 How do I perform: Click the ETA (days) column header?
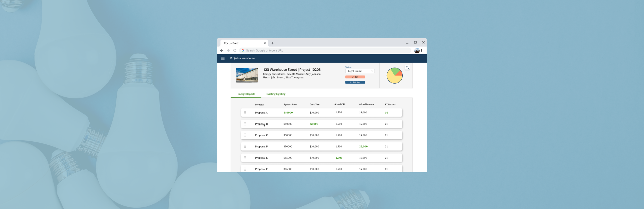390,105
